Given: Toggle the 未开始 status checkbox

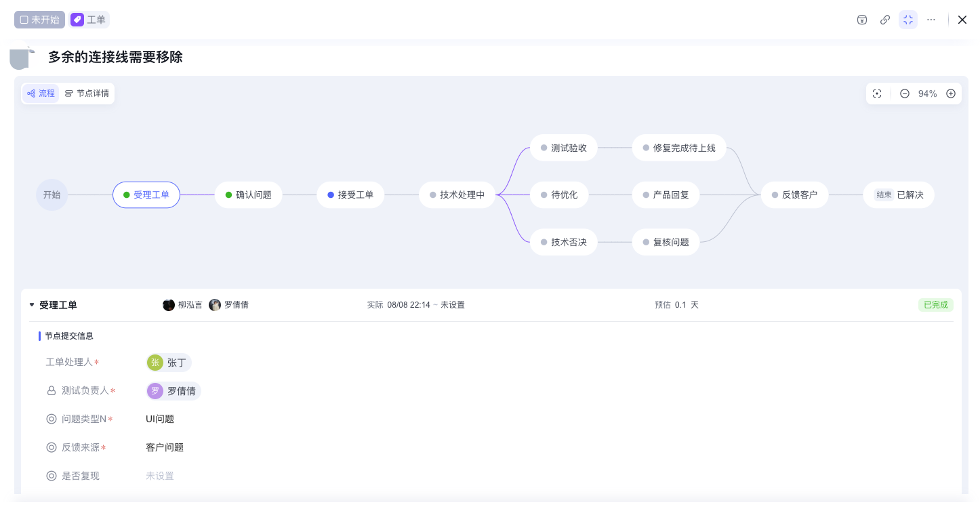Looking at the screenshot, I should click(24, 20).
